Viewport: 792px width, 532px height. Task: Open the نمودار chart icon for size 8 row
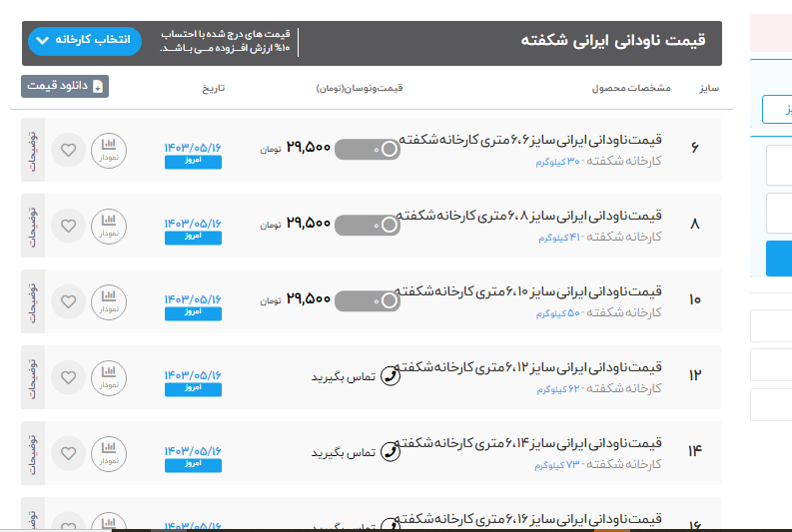109,226
